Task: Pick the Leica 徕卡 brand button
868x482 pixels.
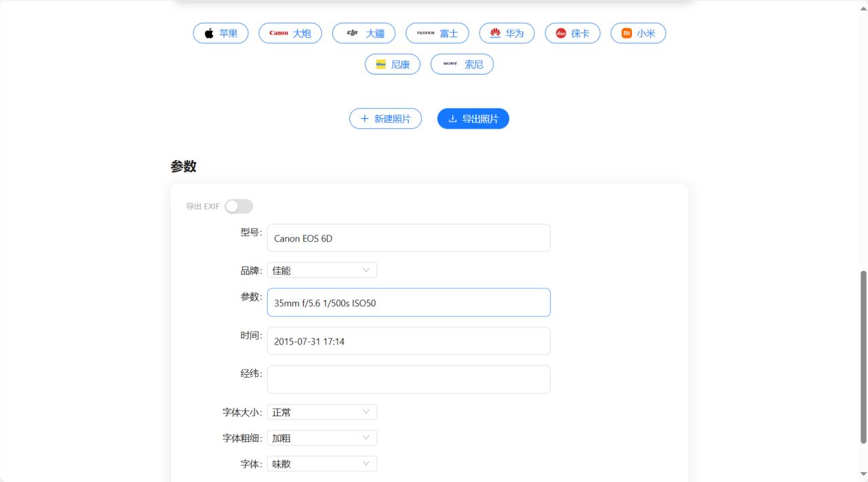Action: click(572, 33)
